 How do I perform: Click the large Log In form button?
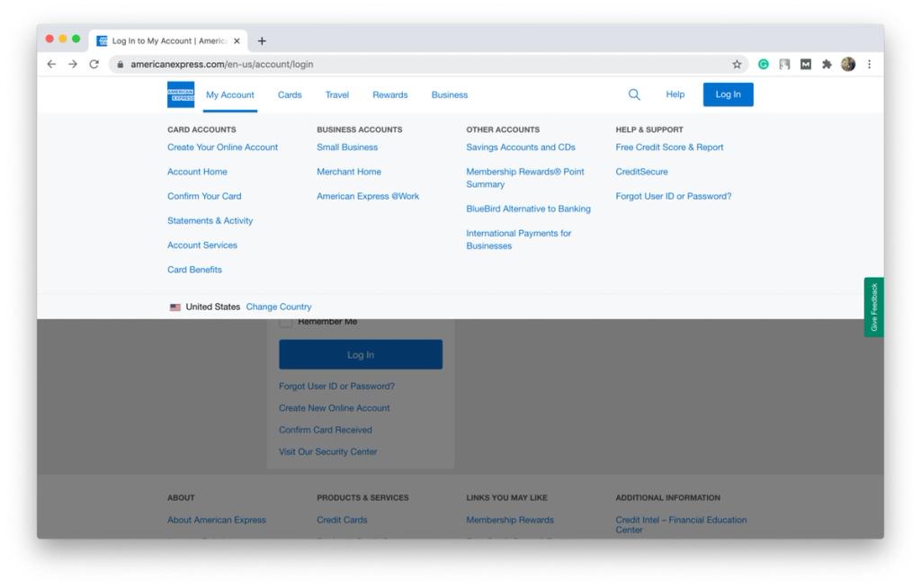click(x=361, y=354)
